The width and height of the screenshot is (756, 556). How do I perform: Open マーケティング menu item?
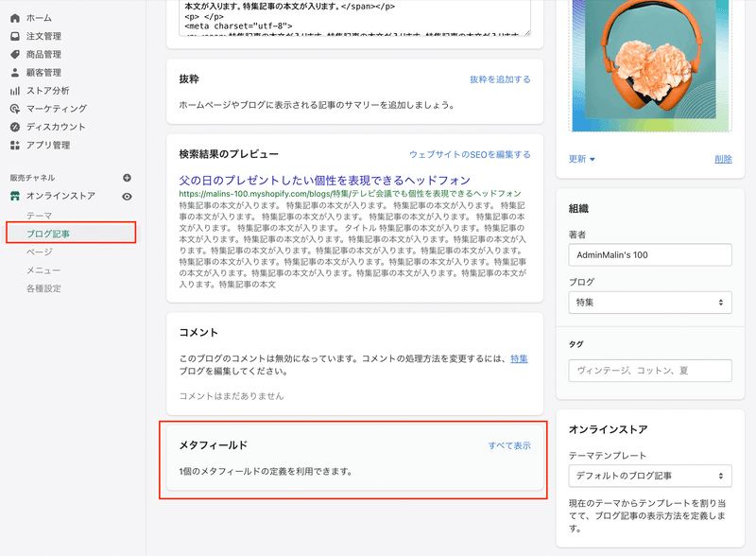tap(57, 109)
